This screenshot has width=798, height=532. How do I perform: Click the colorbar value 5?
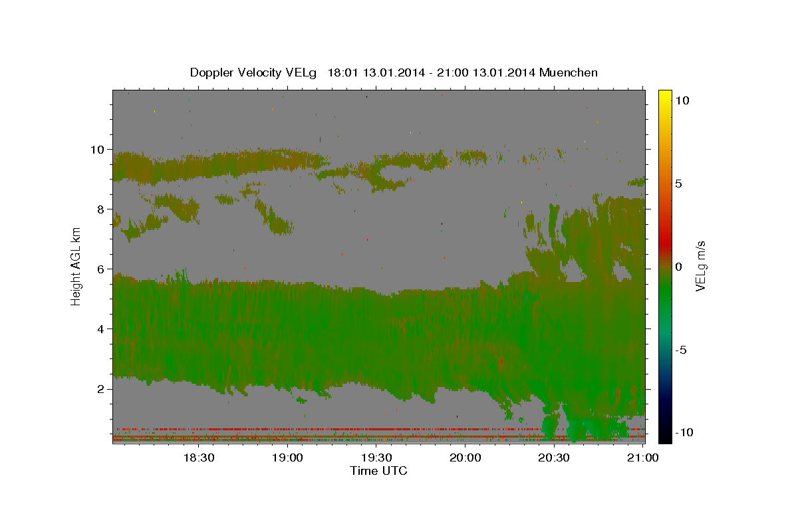[679, 183]
